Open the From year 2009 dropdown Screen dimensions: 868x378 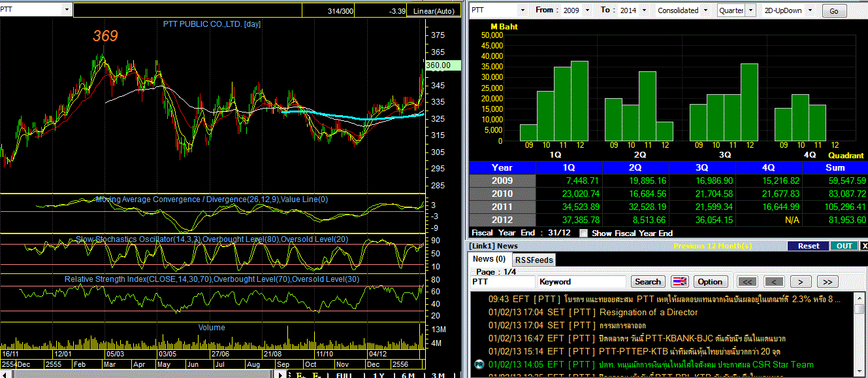[587, 10]
